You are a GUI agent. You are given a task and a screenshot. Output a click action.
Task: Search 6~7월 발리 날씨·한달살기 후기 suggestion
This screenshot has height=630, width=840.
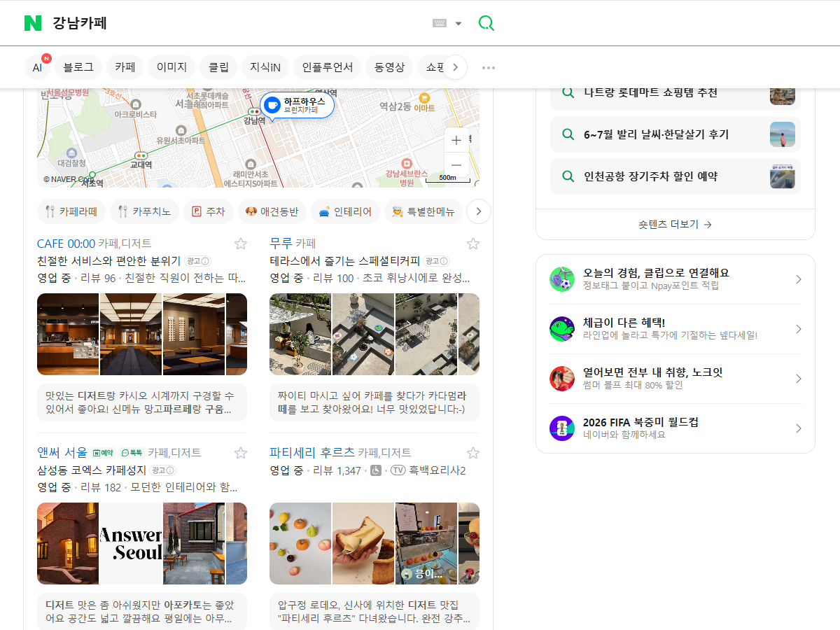coord(675,134)
